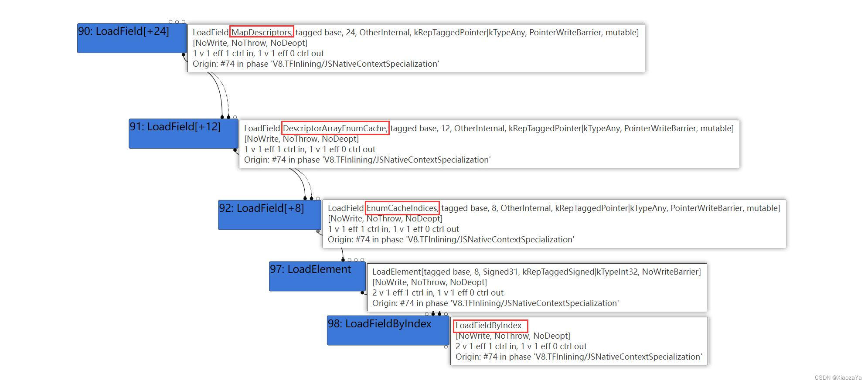Click output port circle of node 98
This screenshot has height=384, width=868.
pos(446,347)
